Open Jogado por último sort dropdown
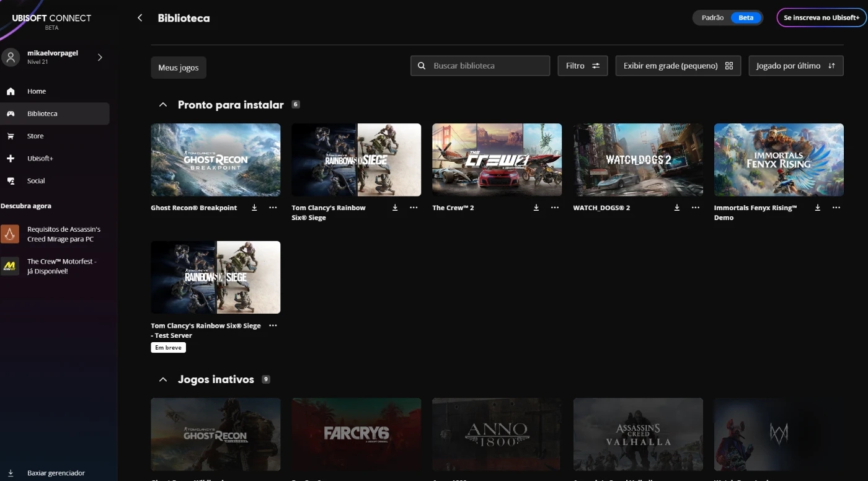The image size is (868, 481). click(x=796, y=66)
